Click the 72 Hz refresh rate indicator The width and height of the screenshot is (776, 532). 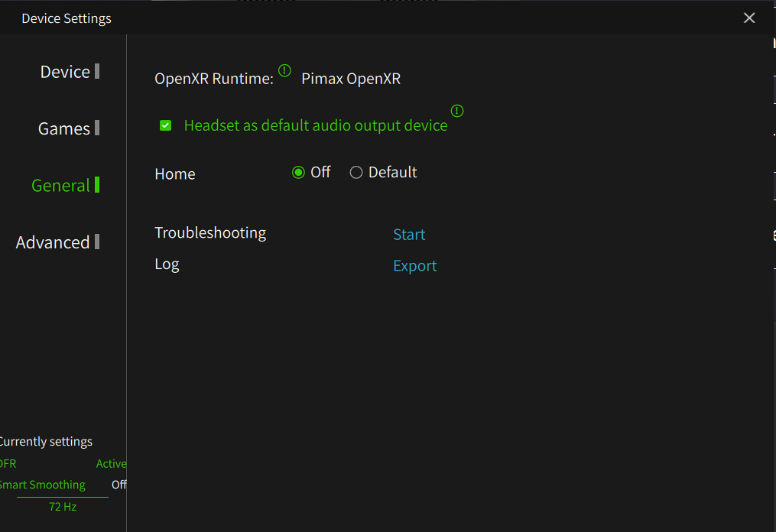point(63,507)
